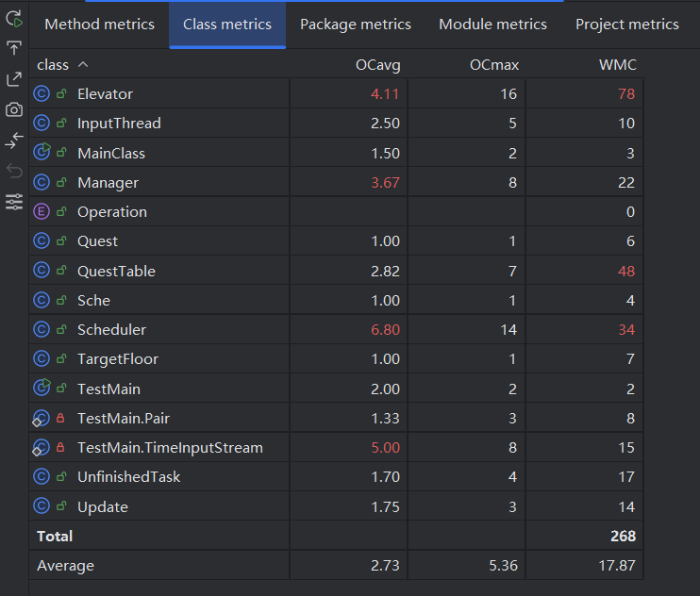Click the OCmax column header
700x596 pixels.
(494, 65)
